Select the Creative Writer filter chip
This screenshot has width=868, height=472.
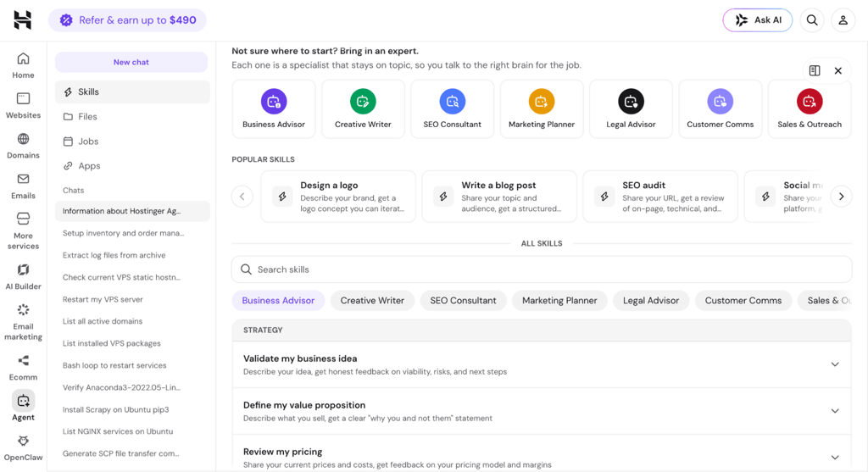point(373,301)
